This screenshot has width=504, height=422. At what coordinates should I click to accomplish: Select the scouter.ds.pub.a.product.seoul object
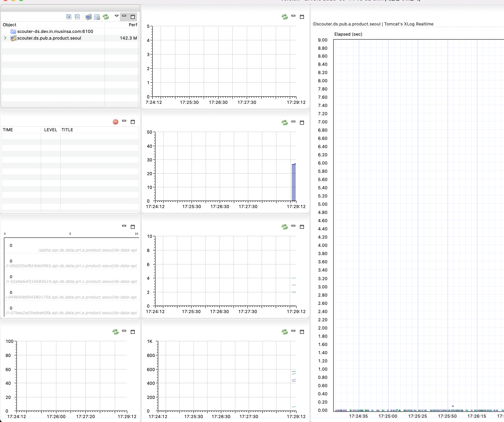49,38
